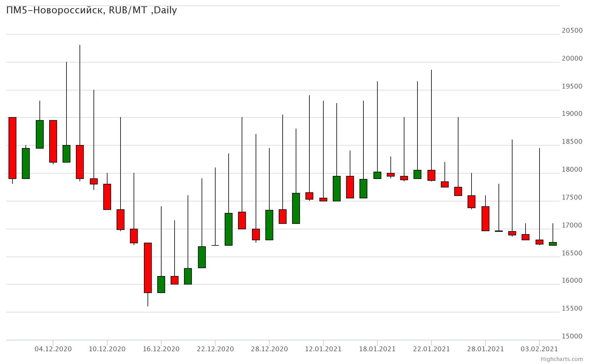Click the 12.01.2021 date axis label

pos(323,349)
